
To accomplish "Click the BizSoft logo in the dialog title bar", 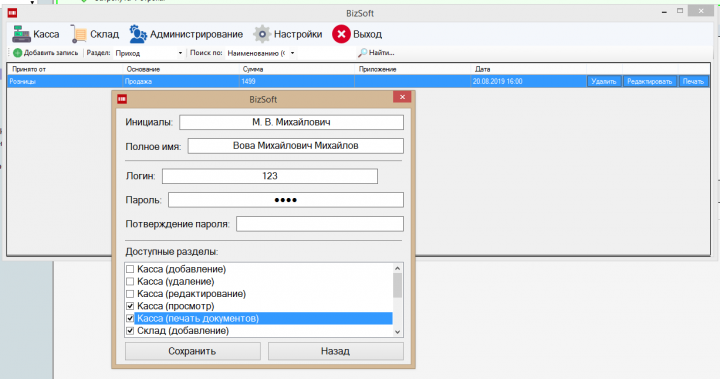I will point(122,99).
